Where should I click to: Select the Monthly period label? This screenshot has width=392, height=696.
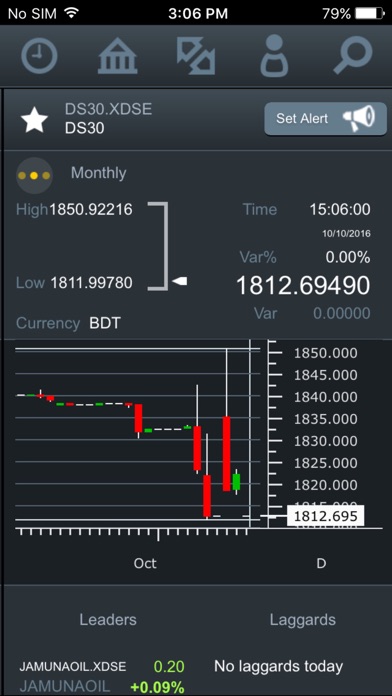click(99, 173)
